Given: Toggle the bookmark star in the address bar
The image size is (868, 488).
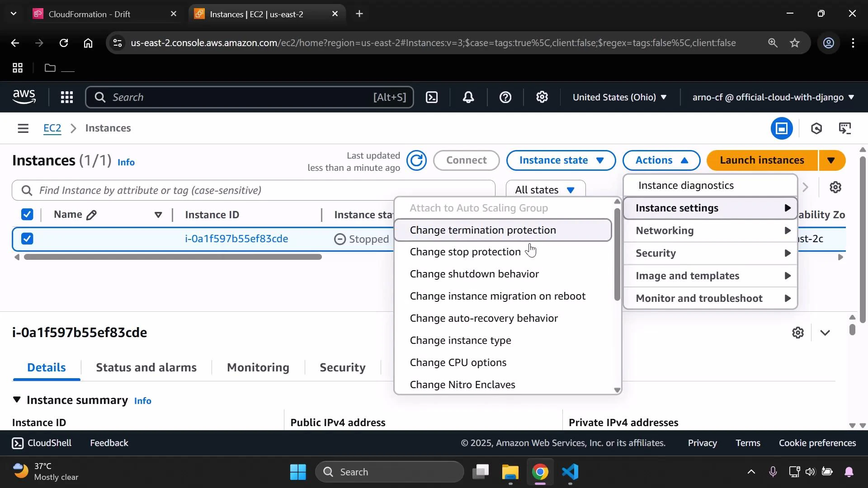Looking at the screenshot, I should [795, 43].
